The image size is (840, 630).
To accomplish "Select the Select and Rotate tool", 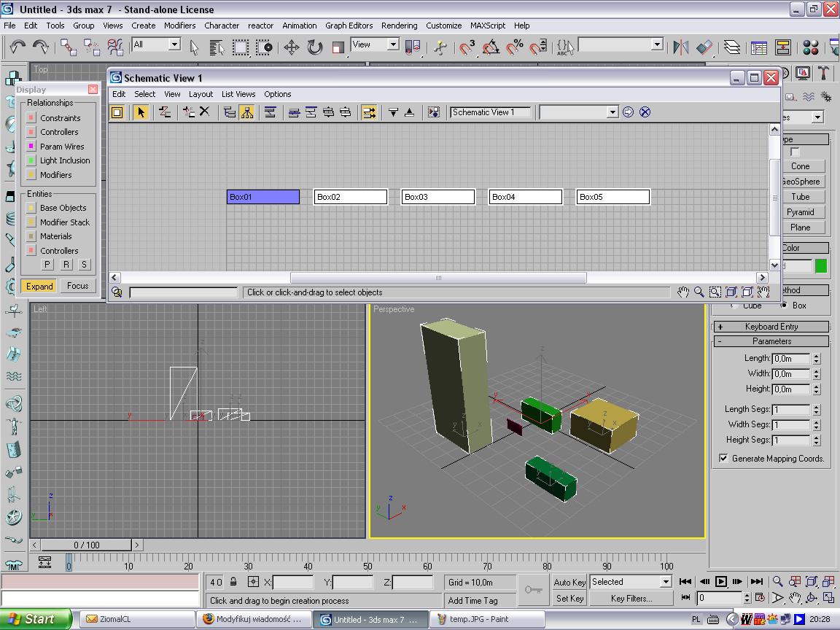I will click(315, 47).
